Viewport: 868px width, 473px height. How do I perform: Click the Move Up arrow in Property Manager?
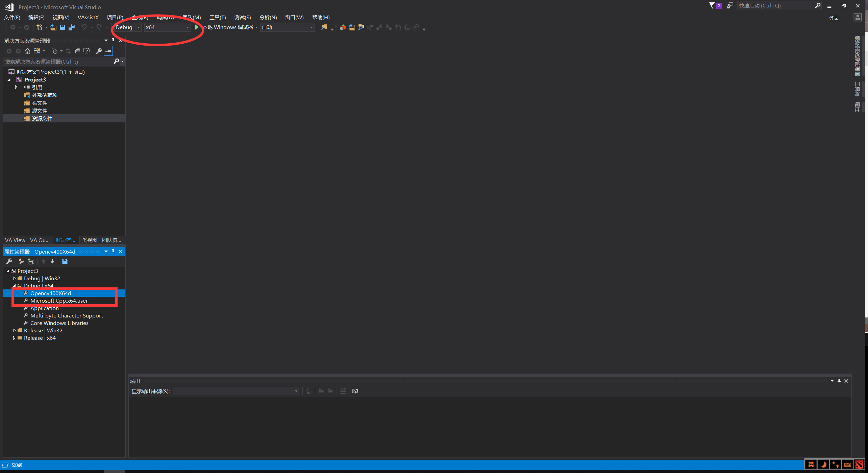click(43, 261)
